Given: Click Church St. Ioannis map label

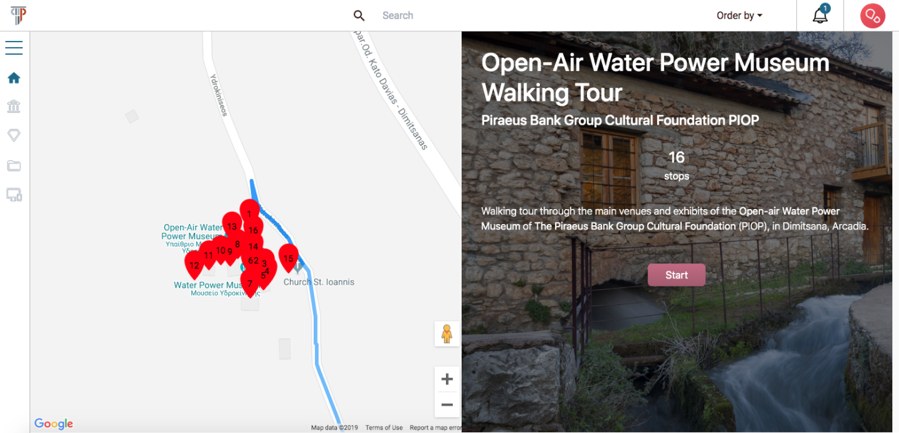Looking at the screenshot, I should tap(319, 282).
